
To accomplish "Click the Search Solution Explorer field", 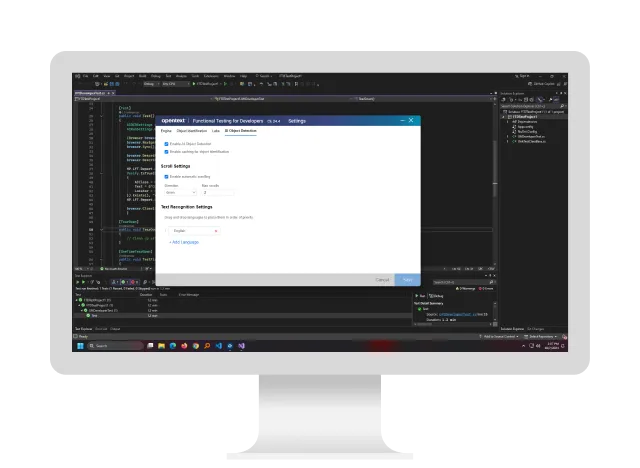I will click(533, 106).
